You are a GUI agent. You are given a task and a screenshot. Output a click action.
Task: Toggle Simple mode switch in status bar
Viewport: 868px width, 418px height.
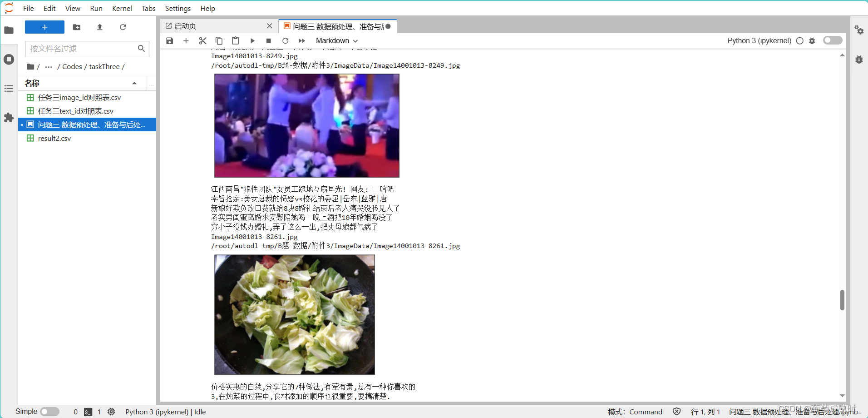click(49, 412)
